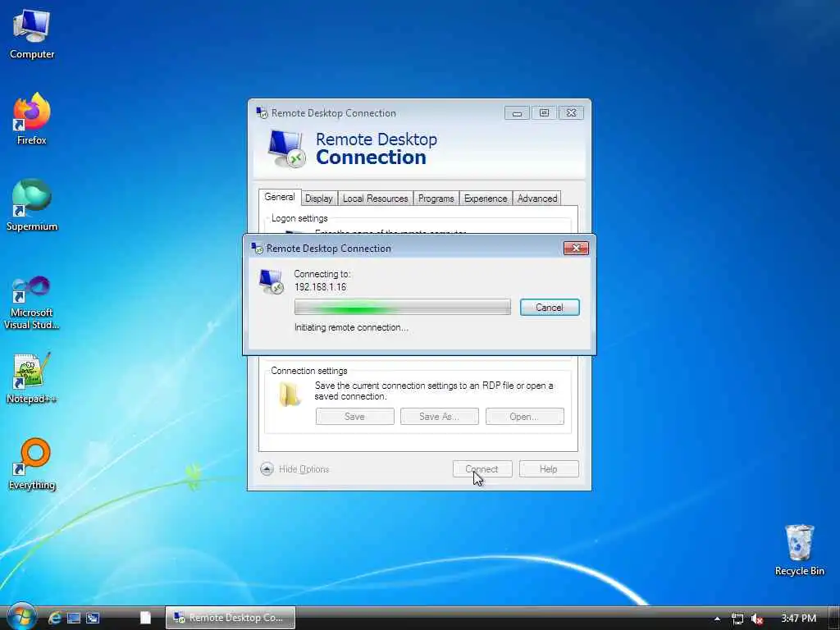Launch Internet Explorer from quick launch

[55, 618]
